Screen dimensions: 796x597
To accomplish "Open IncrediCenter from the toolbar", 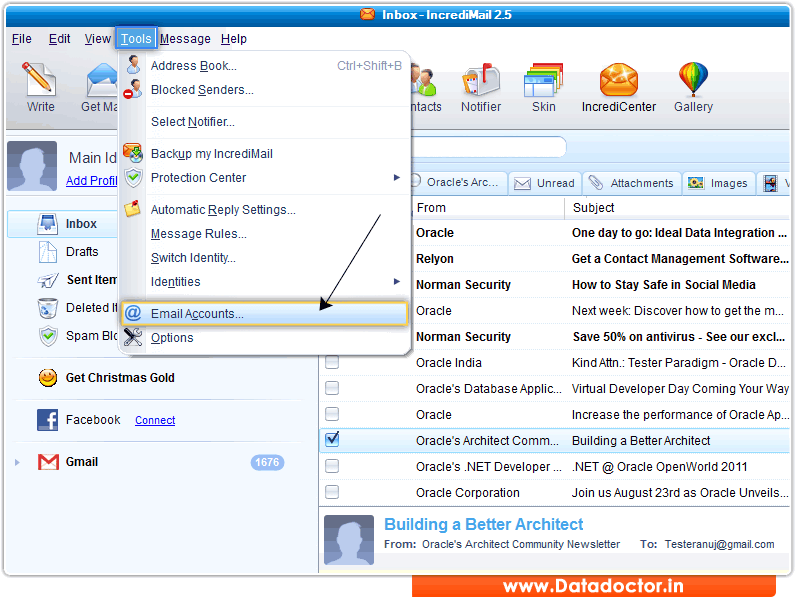I will click(618, 80).
